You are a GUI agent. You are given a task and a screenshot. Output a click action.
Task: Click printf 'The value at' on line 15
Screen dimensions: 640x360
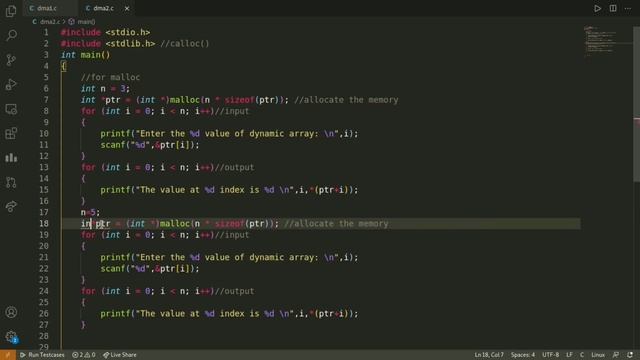tap(229, 190)
